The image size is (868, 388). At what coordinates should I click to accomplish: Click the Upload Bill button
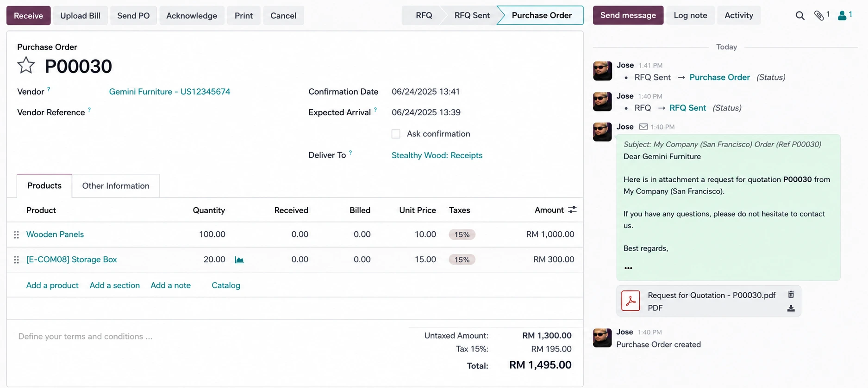[80, 16]
